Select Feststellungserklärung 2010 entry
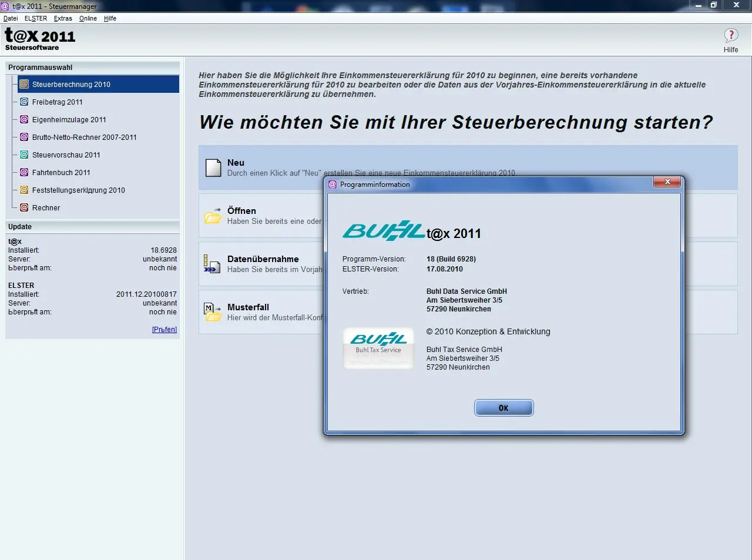 [79, 190]
